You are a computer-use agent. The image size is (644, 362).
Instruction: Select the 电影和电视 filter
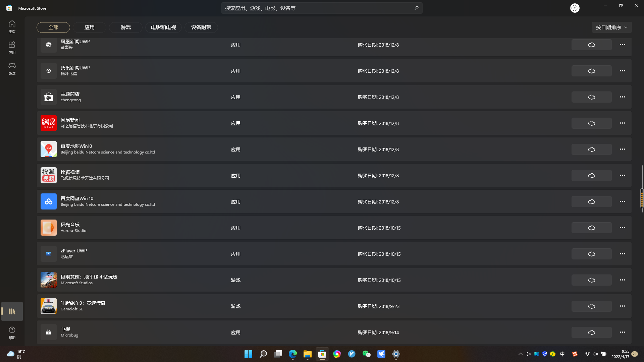(163, 27)
